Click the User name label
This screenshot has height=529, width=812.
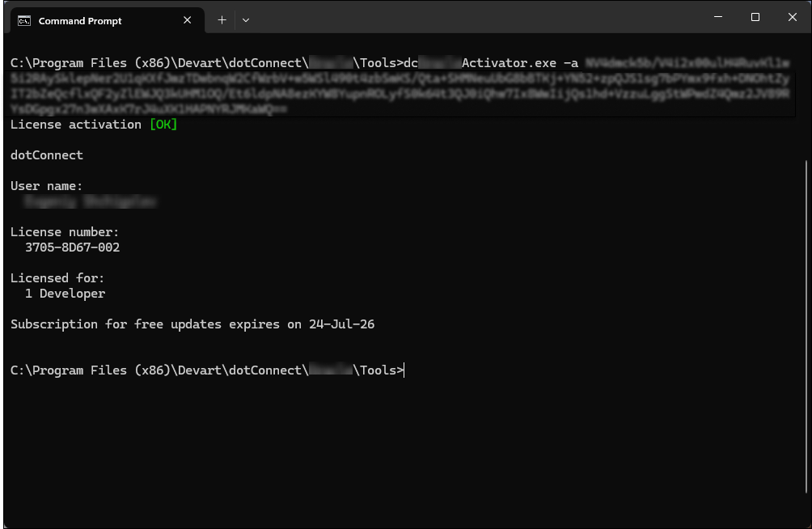tap(44, 185)
